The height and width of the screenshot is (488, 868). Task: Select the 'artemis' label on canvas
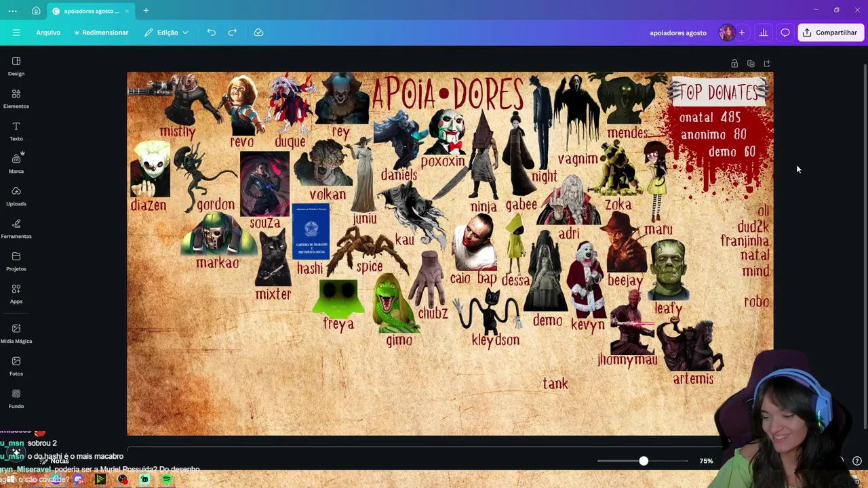[x=693, y=379]
